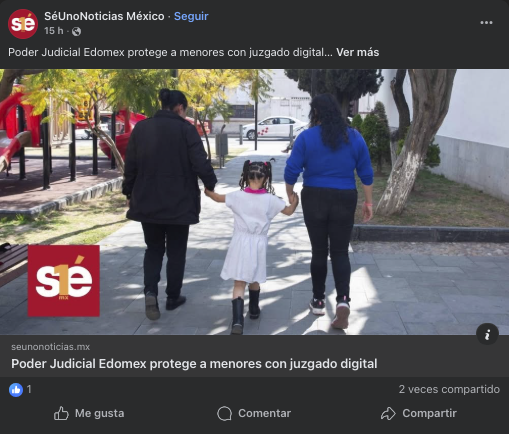Expand post text with Ver más
Viewport: 509px width, 434px height.
357,52
